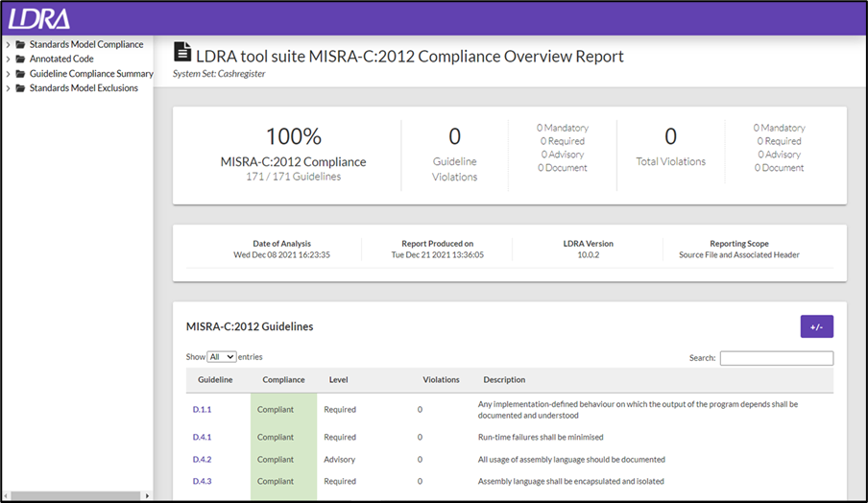The height and width of the screenshot is (503, 868).
Task: Click the Guideline Compliance Summary folder icon
Action: [x=20, y=74]
